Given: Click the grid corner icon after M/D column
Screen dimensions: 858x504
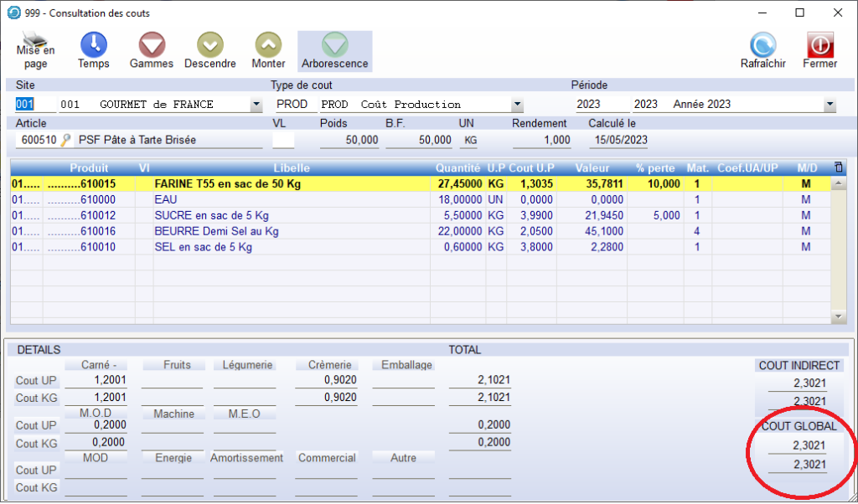Looking at the screenshot, I should [839, 167].
